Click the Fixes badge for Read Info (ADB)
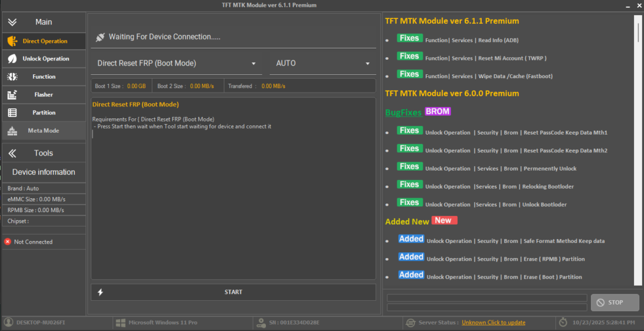The image size is (644, 331). pyautogui.click(x=409, y=38)
